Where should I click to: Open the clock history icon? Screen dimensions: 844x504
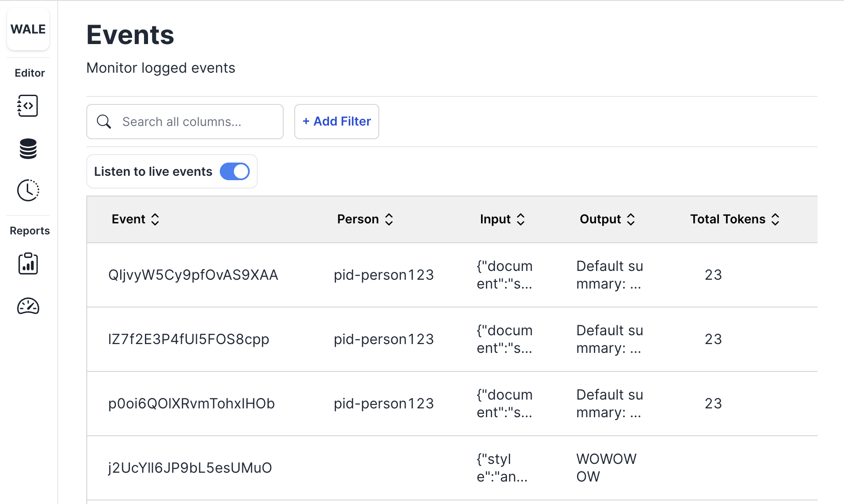click(28, 190)
